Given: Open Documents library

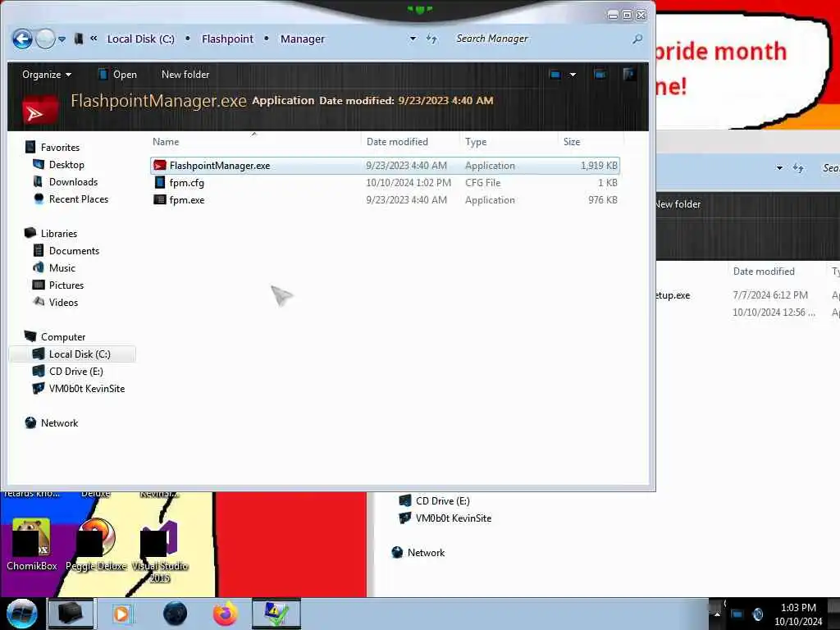Looking at the screenshot, I should point(74,251).
